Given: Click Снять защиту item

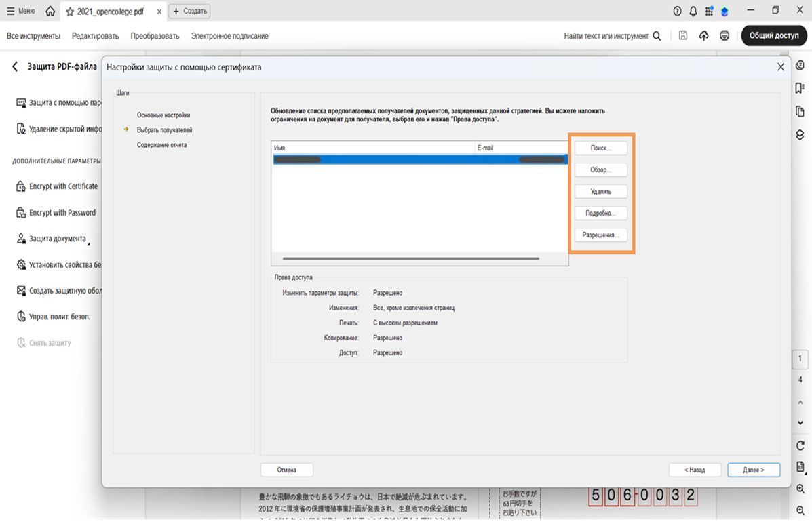Looking at the screenshot, I should tap(44, 342).
